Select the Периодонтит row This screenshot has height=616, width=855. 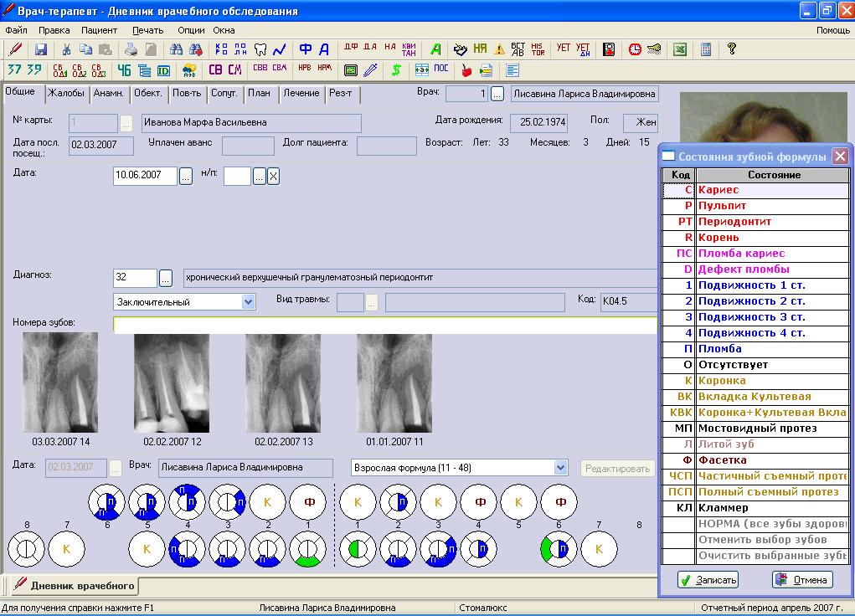[755, 222]
